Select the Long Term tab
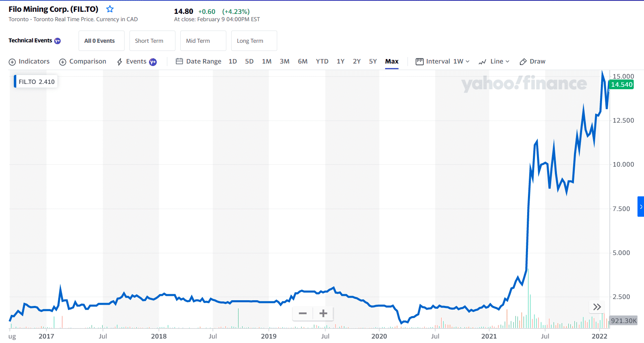 point(254,41)
